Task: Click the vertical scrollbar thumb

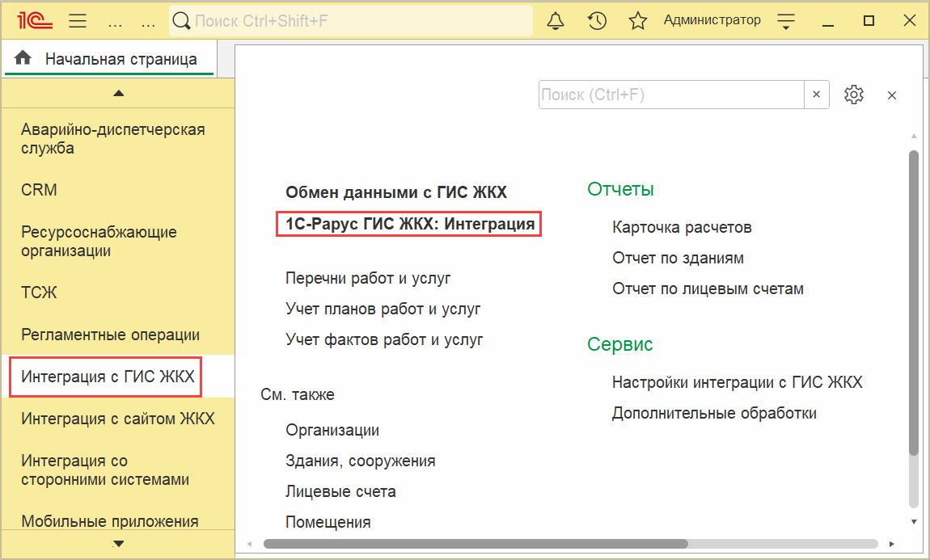Action: (913, 302)
